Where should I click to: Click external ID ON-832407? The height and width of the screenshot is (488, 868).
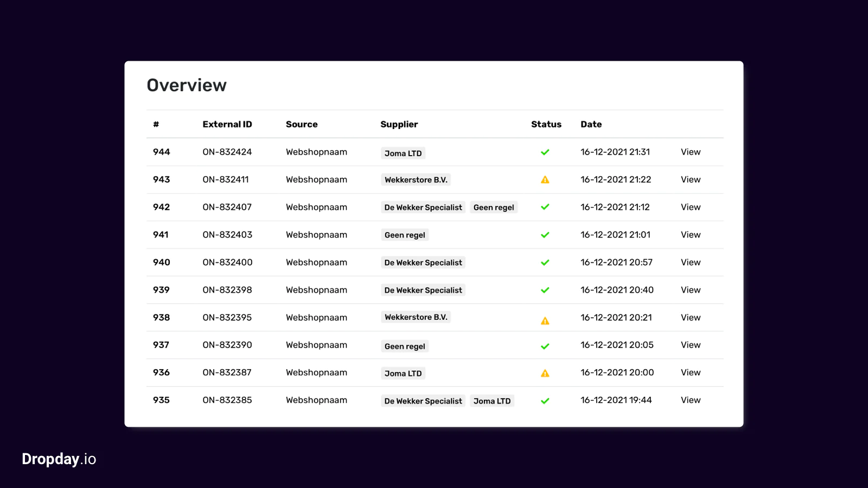coord(227,207)
